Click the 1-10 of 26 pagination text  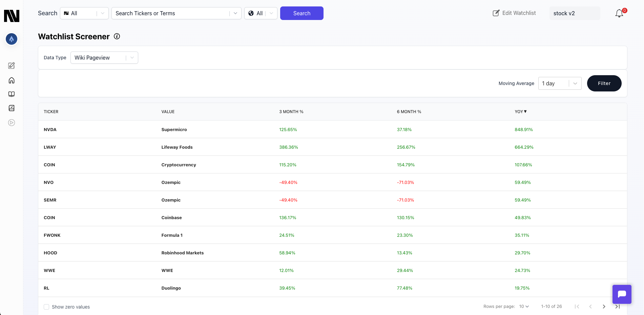pyautogui.click(x=552, y=307)
